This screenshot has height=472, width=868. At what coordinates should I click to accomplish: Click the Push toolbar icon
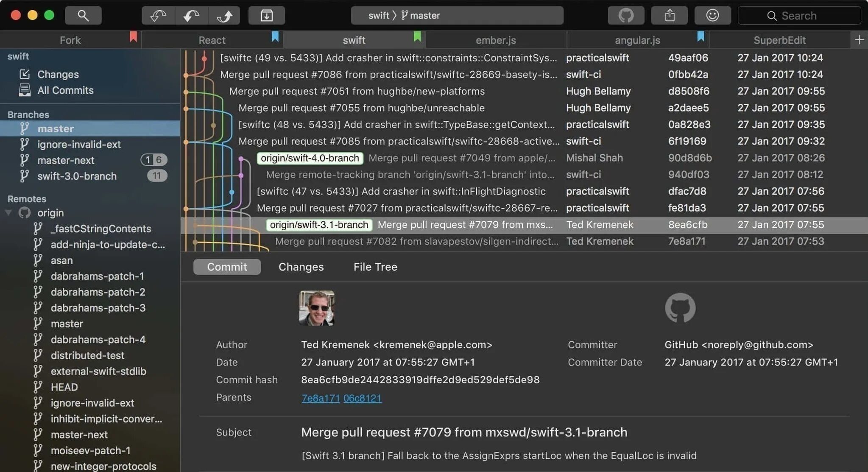click(x=224, y=16)
